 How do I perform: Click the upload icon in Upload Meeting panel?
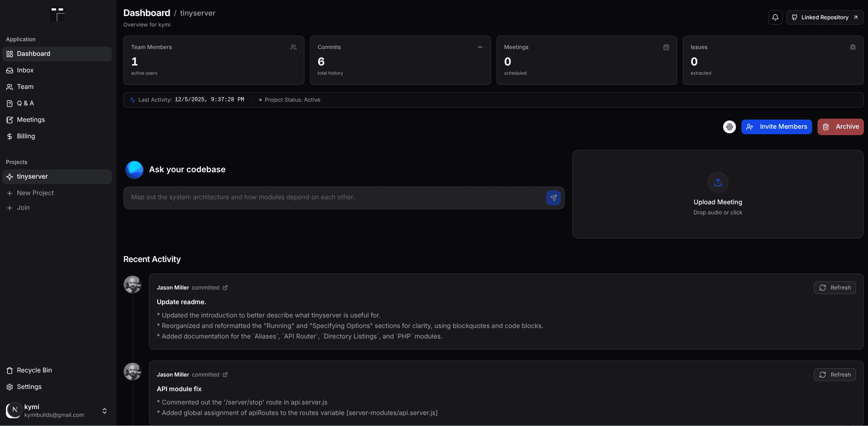point(718,182)
